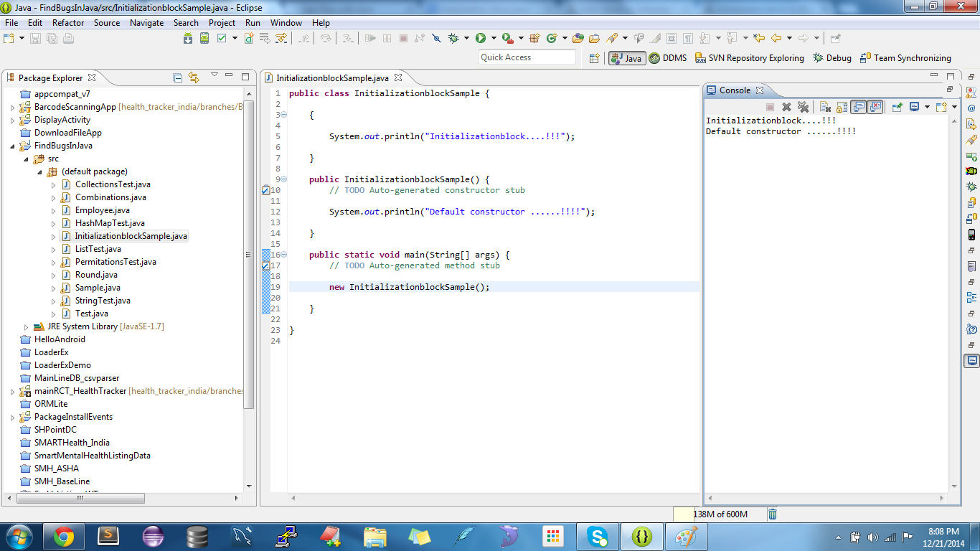Open the Open Perspective icon

594,58
